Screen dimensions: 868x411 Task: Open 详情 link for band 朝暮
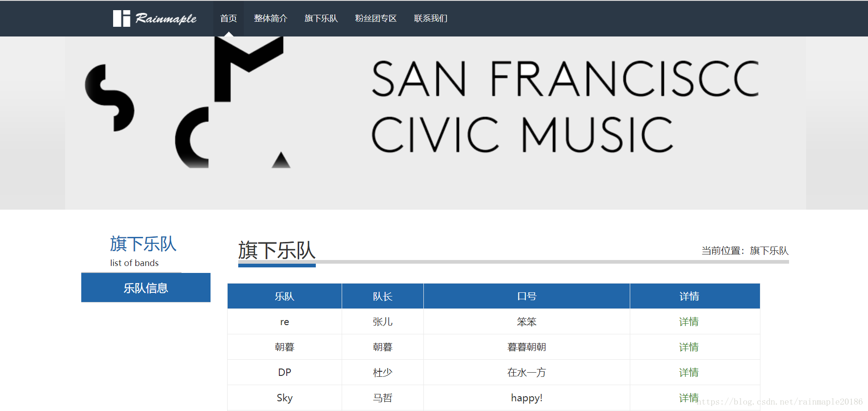point(689,347)
